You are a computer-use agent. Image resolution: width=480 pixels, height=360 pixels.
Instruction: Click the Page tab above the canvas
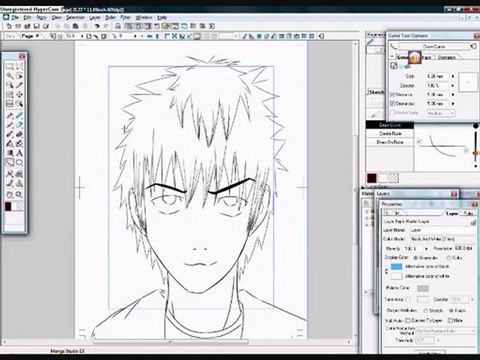(31, 36)
